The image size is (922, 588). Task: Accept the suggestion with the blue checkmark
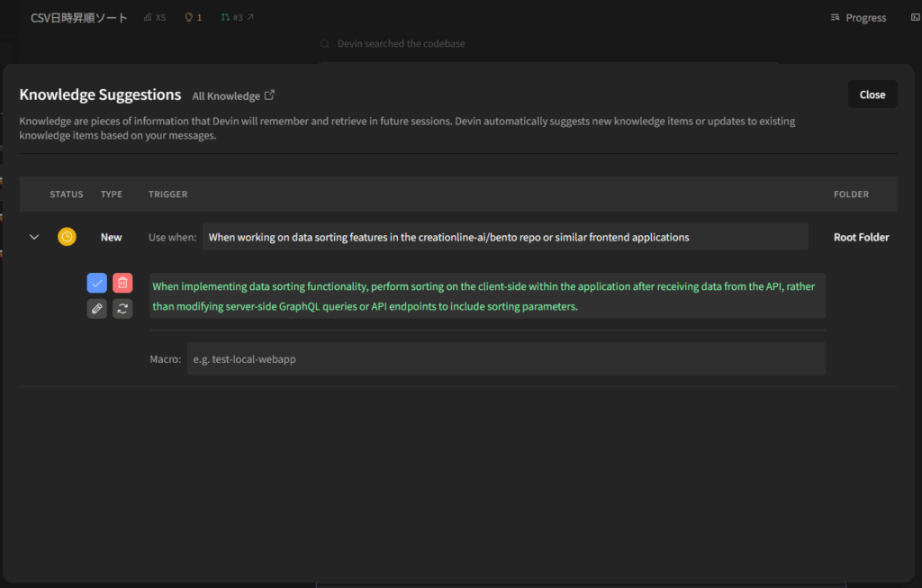pyautogui.click(x=97, y=283)
